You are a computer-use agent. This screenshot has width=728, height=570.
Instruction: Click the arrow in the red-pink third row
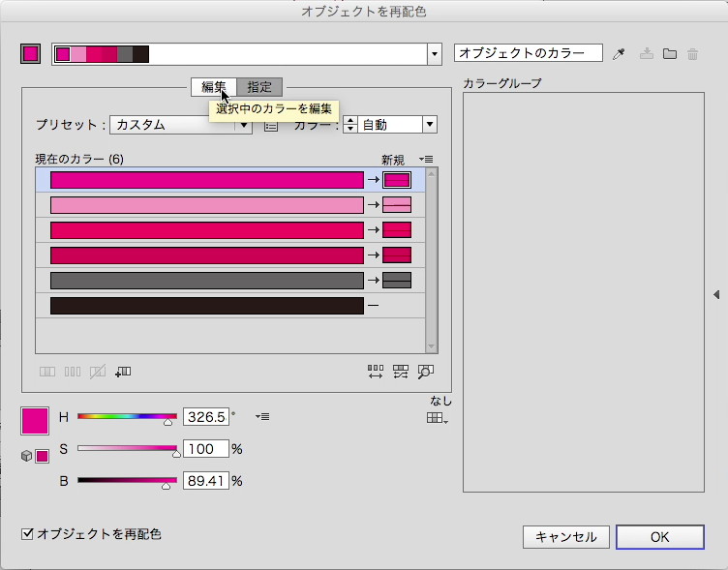[x=374, y=229]
